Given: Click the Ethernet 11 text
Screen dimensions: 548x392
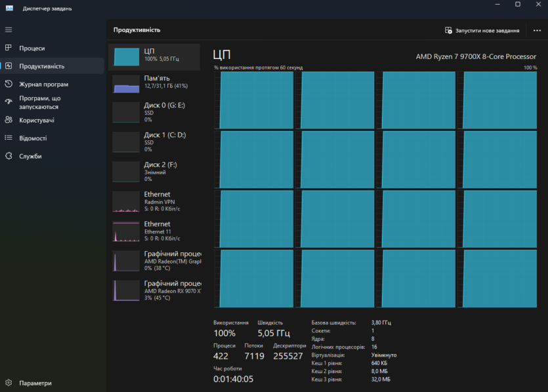Looking at the screenshot, I should pos(158,231).
